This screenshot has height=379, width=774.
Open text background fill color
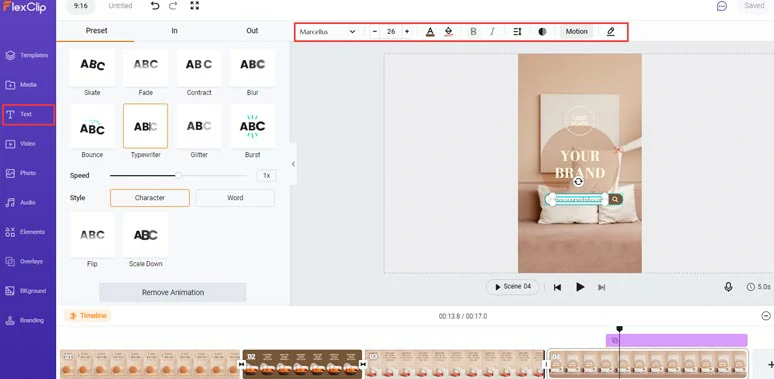click(448, 32)
